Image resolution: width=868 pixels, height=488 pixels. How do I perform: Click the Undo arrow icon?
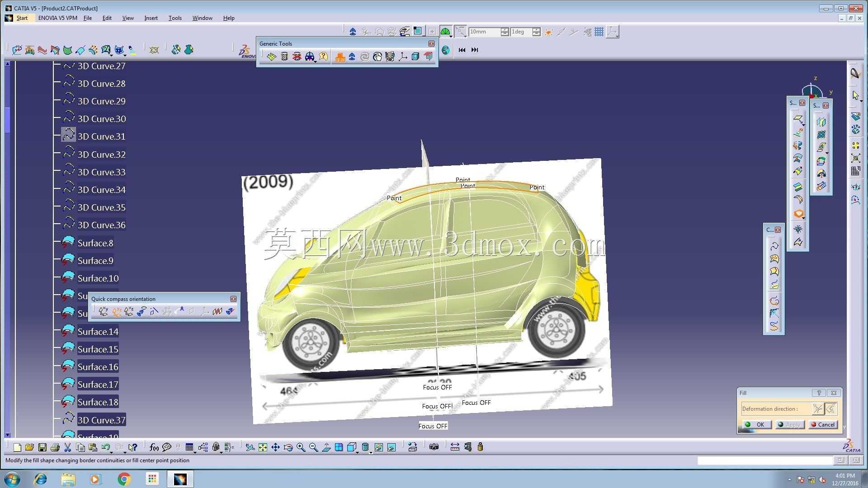point(105,447)
